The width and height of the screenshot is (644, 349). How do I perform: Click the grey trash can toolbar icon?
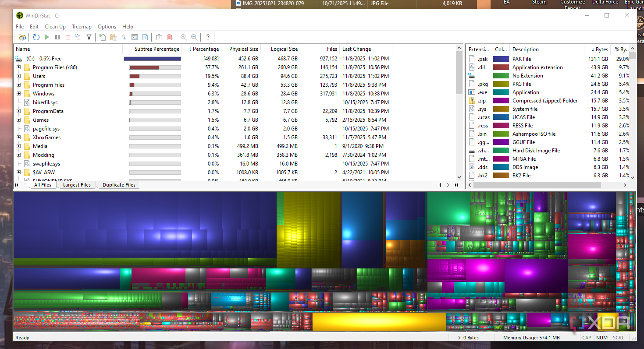pyautogui.click(x=159, y=38)
